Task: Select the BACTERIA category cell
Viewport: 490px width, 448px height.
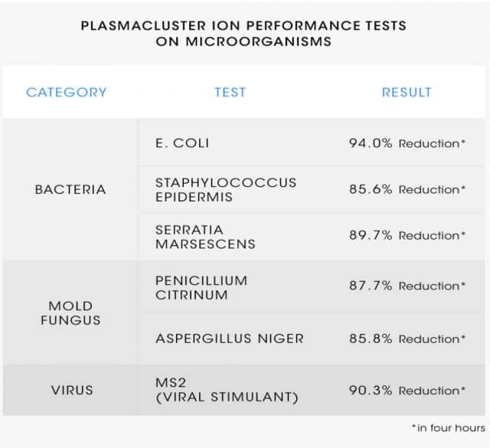Action: (70, 189)
